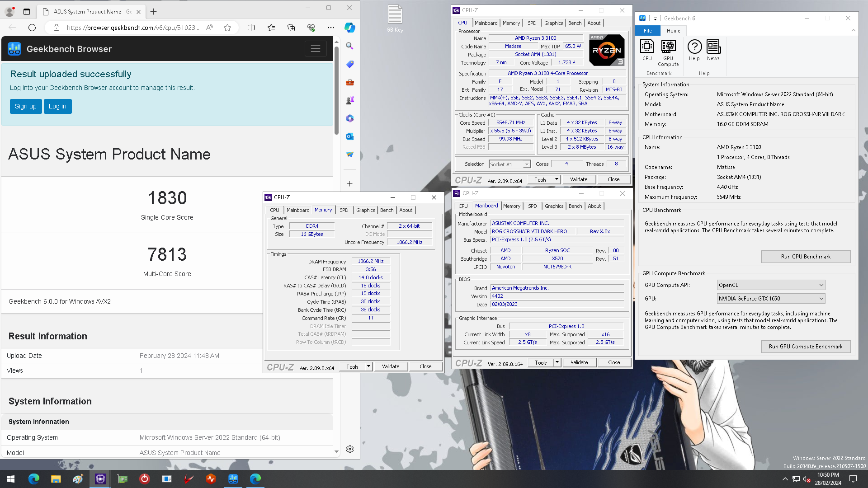The width and height of the screenshot is (868, 488).
Task: Open the tab actions menu icon in Edge
Action: (x=27, y=12)
